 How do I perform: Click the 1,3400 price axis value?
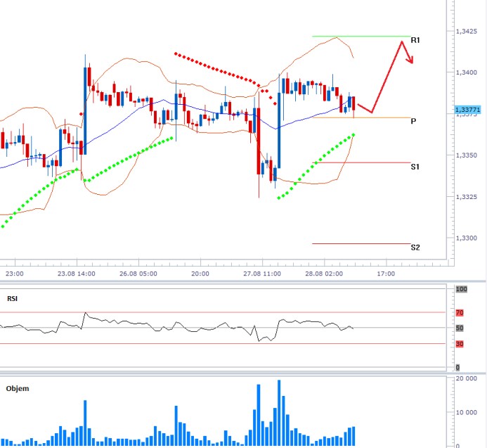(x=467, y=72)
